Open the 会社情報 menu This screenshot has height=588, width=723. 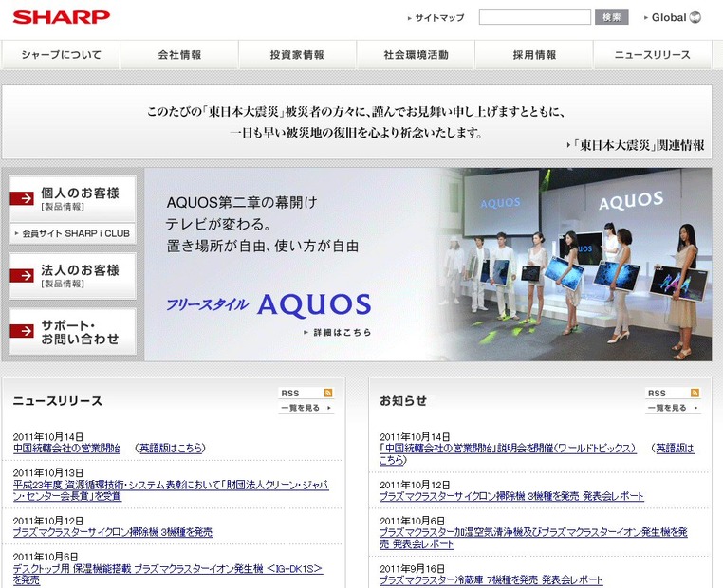click(179, 55)
